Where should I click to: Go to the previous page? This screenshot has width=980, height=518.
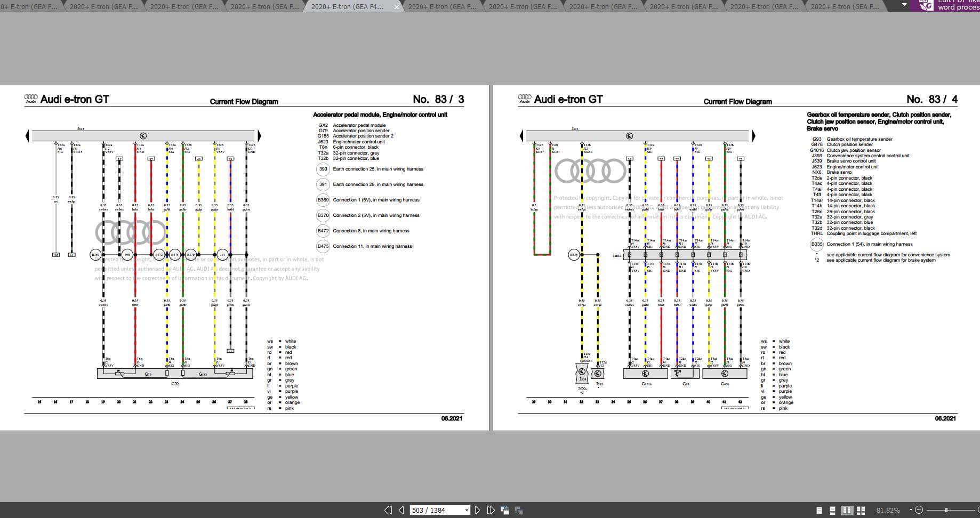[401, 510]
